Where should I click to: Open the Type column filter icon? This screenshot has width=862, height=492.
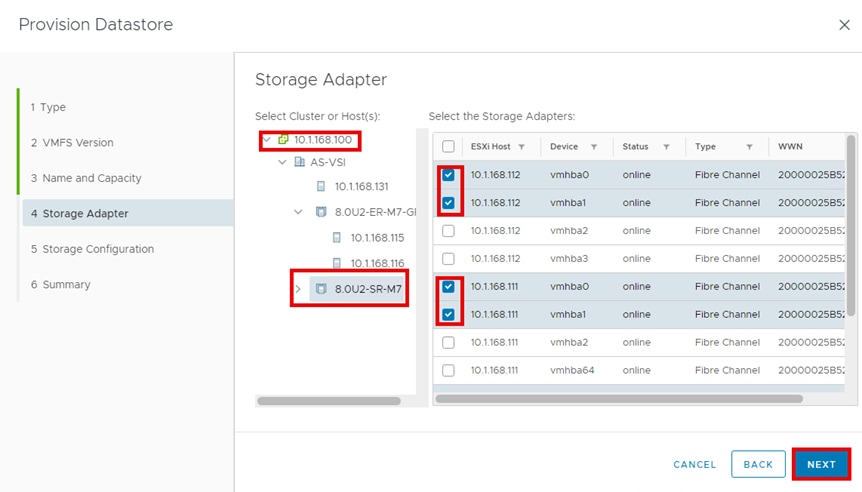click(749, 147)
